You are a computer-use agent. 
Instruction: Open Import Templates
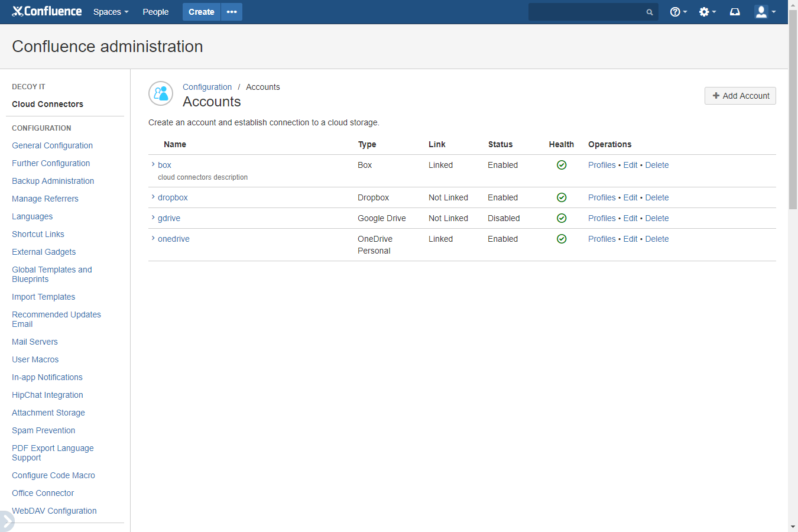[43, 297]
